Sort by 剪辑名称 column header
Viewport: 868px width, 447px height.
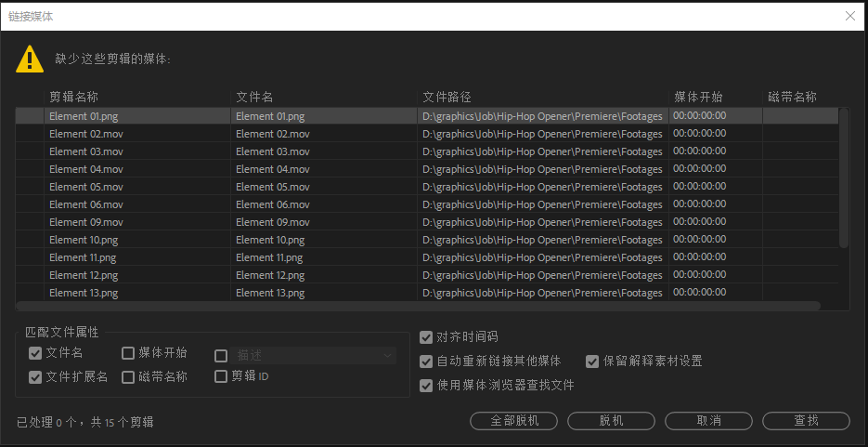(x=74, y=97)
